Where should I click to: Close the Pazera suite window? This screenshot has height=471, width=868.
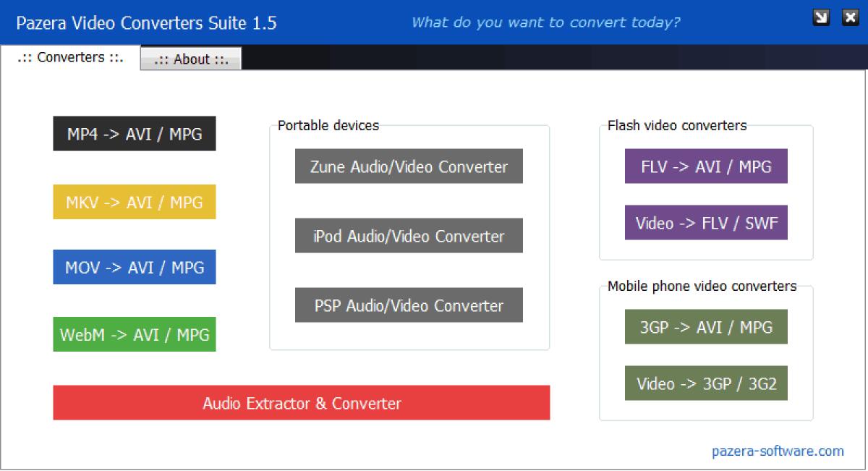[850, 15]
